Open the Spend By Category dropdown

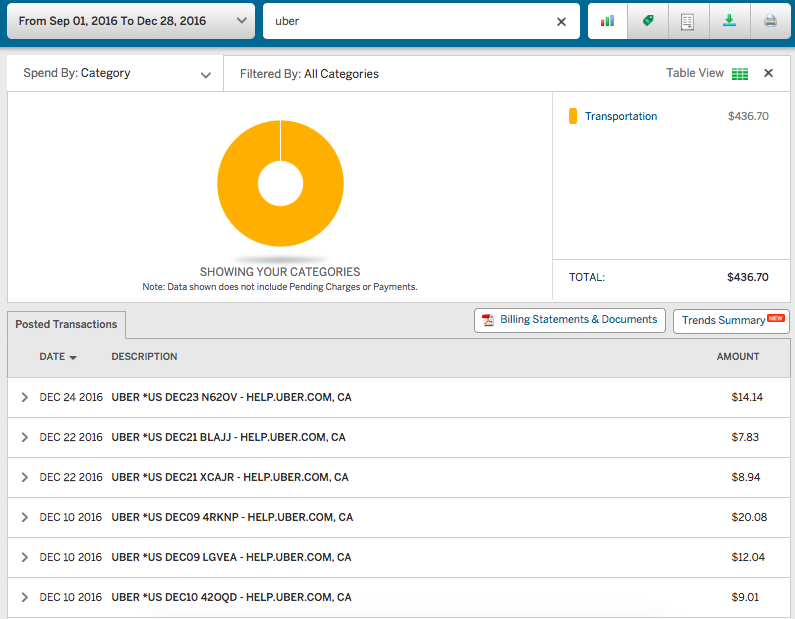point(116,73)
